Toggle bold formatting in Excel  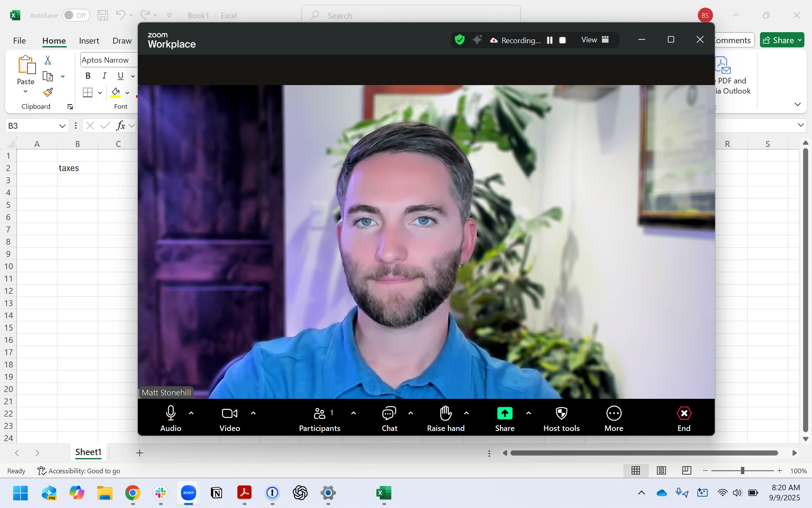(88, 76)
